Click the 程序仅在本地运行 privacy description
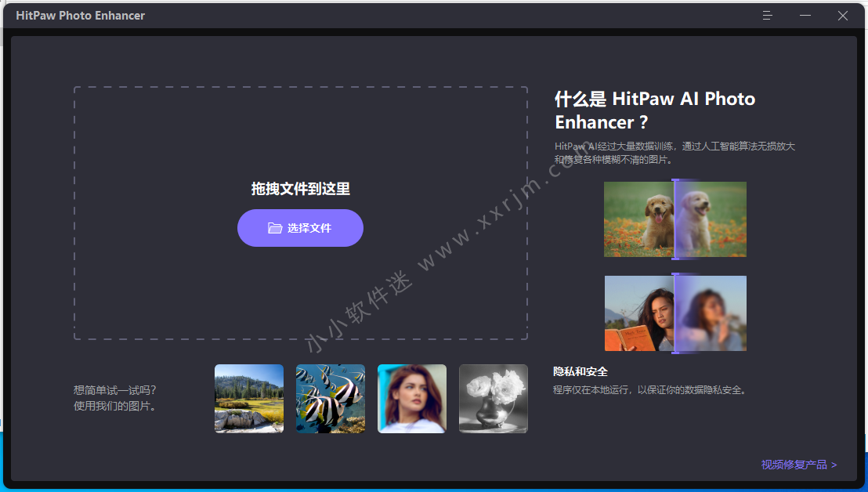This screenshot has height=492, width=868. point(652,390)
